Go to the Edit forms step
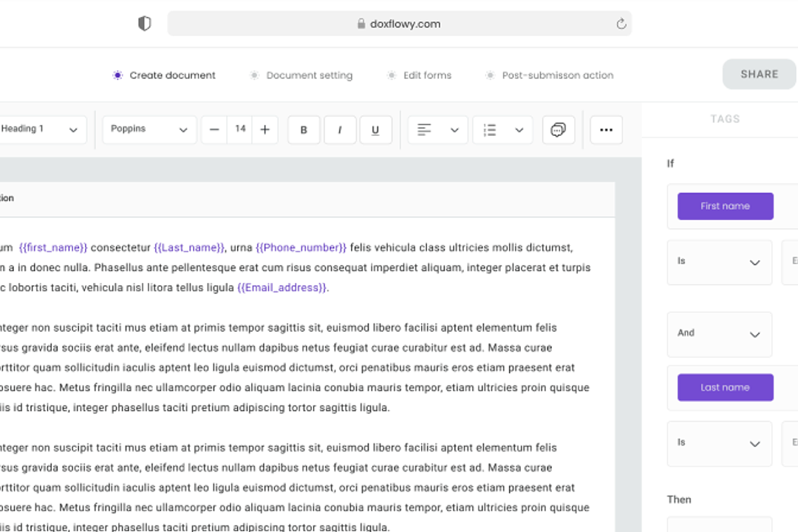798x532 pixels. pyautogui.click(x=426, y=75)
